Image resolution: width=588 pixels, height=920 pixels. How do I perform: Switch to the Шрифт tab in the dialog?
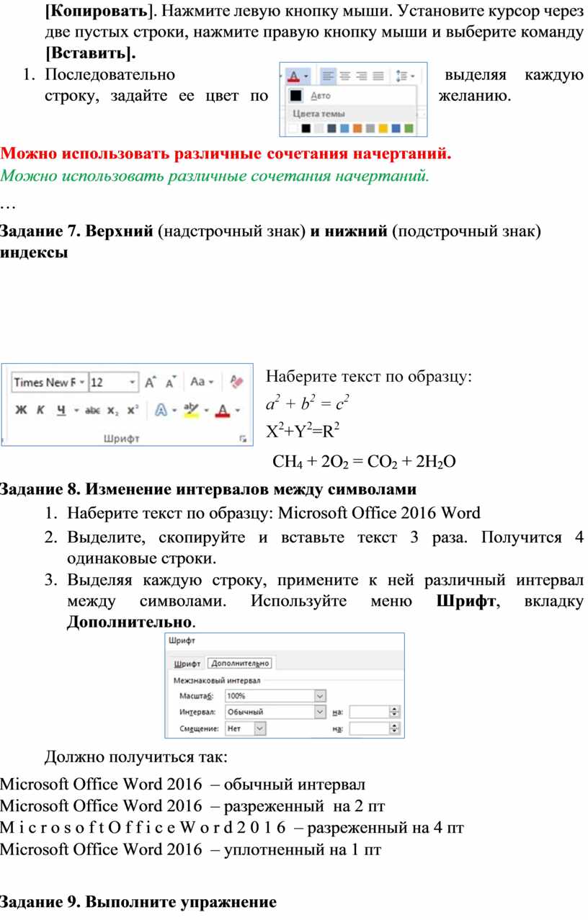tap(187, 664)
